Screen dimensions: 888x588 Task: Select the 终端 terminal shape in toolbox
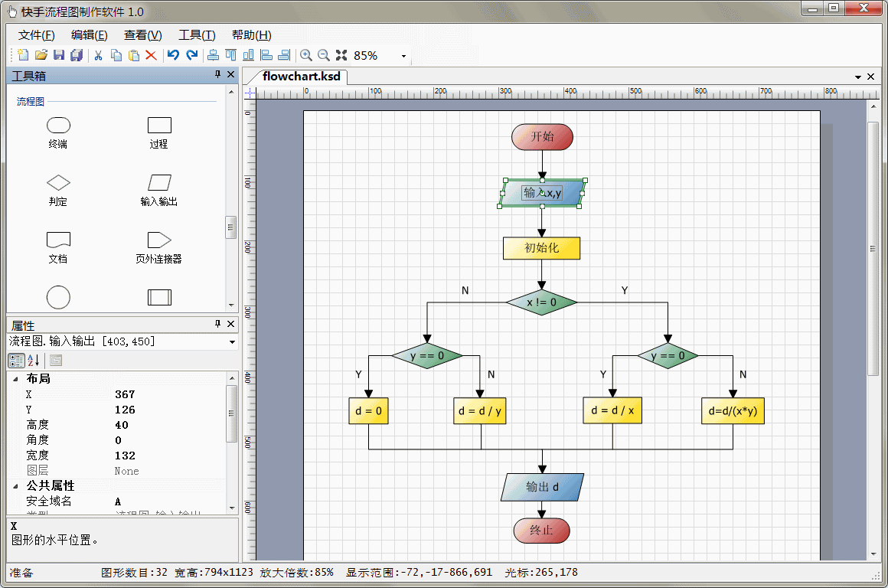(x=58, y=132)
